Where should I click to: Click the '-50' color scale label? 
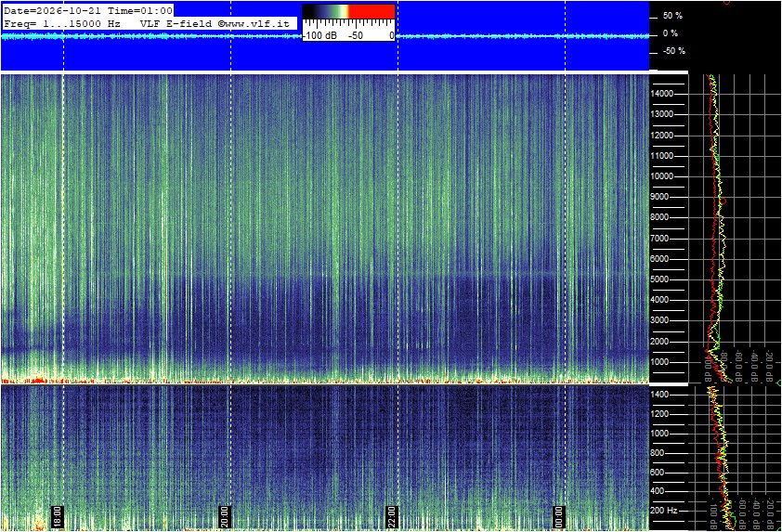click(x=356, y=35)
